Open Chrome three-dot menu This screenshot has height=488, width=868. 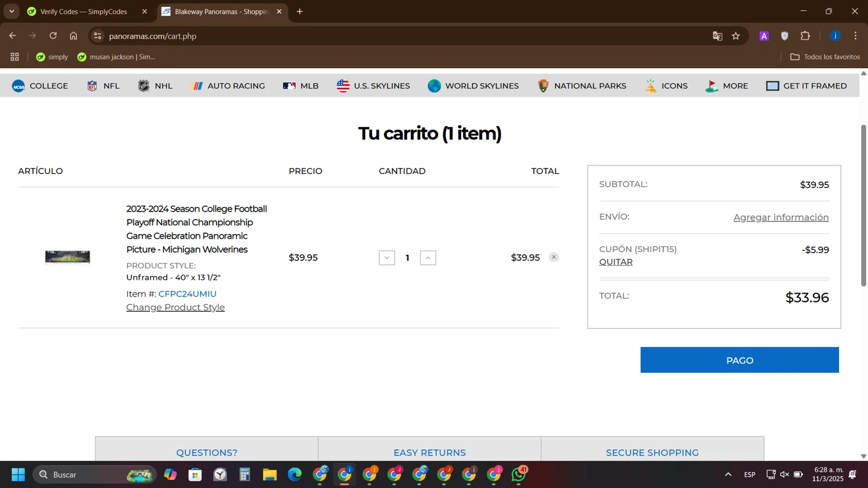click(855, 36)
